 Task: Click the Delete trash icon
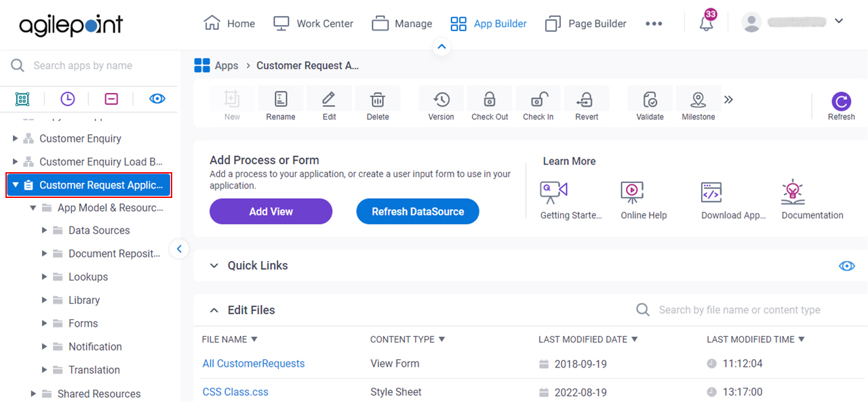378,100
